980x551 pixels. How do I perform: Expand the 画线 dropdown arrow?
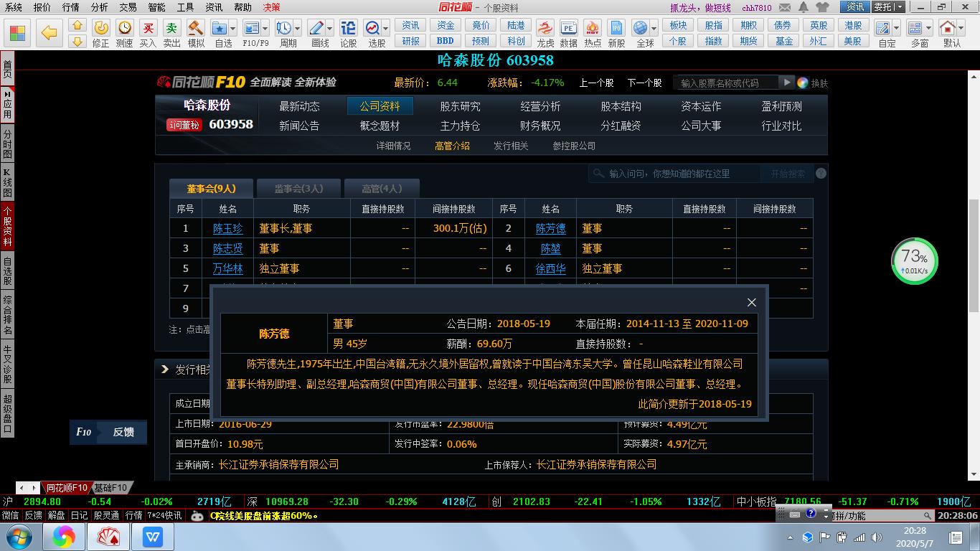[x=330, y=29]
